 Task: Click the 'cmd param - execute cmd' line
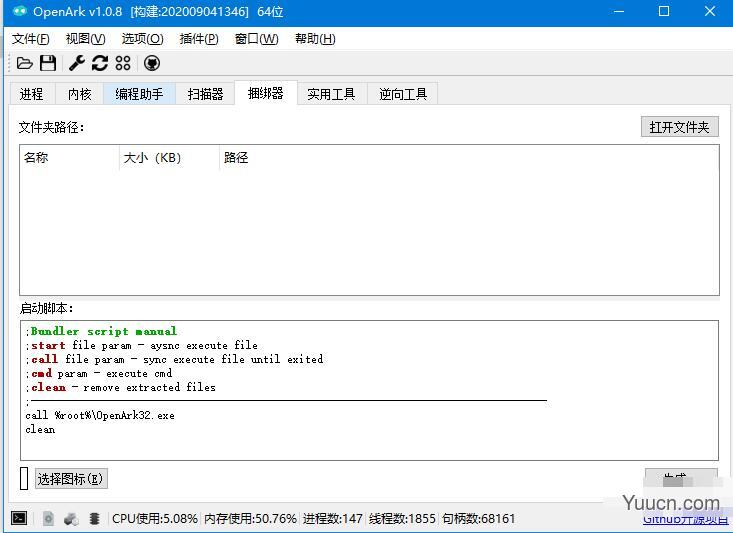(x=99, y=373)
